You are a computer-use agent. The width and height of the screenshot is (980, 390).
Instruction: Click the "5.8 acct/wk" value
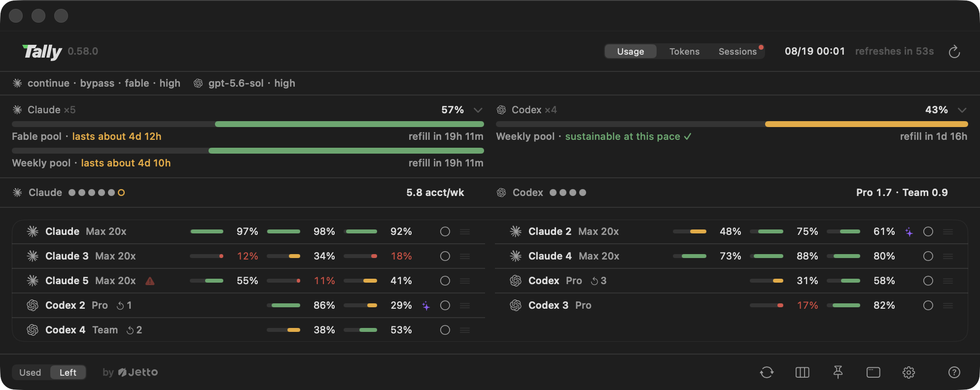pyautogui.click(x=435, y=193)
